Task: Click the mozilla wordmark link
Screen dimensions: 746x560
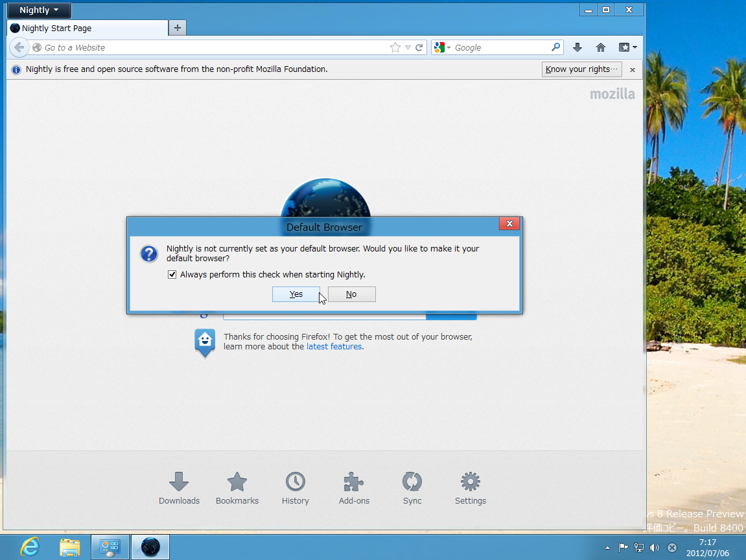Action: (612, 94)
